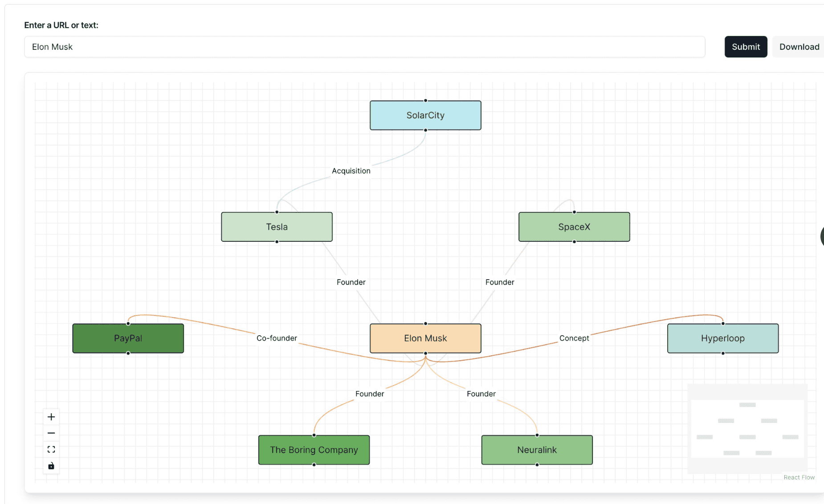The height and width of the screenshot is (504, 824).
Task: Click the Acquisition edge label
Action: pos(351,171)
